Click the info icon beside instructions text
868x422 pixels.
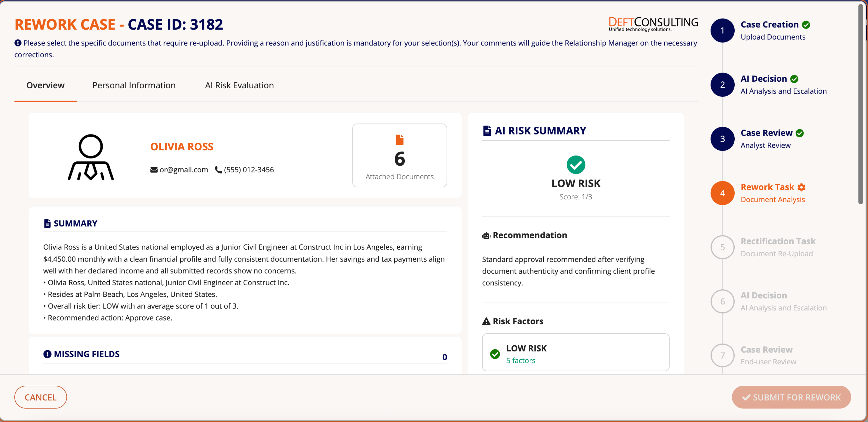(x=18, y=43)
